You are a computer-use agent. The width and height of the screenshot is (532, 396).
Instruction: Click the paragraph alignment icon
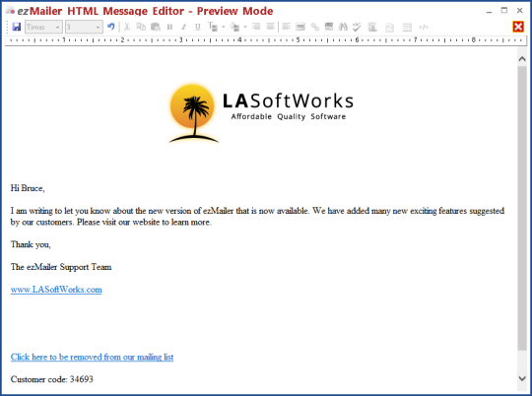[x=287, y=27]
